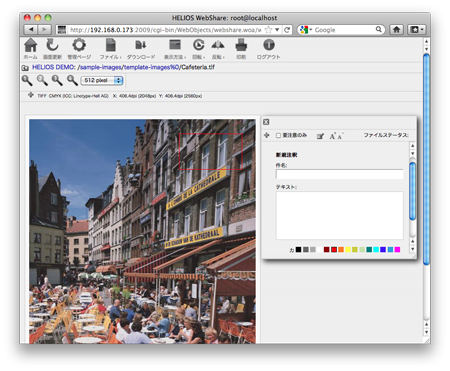450x371 pixels.
Task: Open the HELIOS DEMO path link
Action: tap(54, 67)
